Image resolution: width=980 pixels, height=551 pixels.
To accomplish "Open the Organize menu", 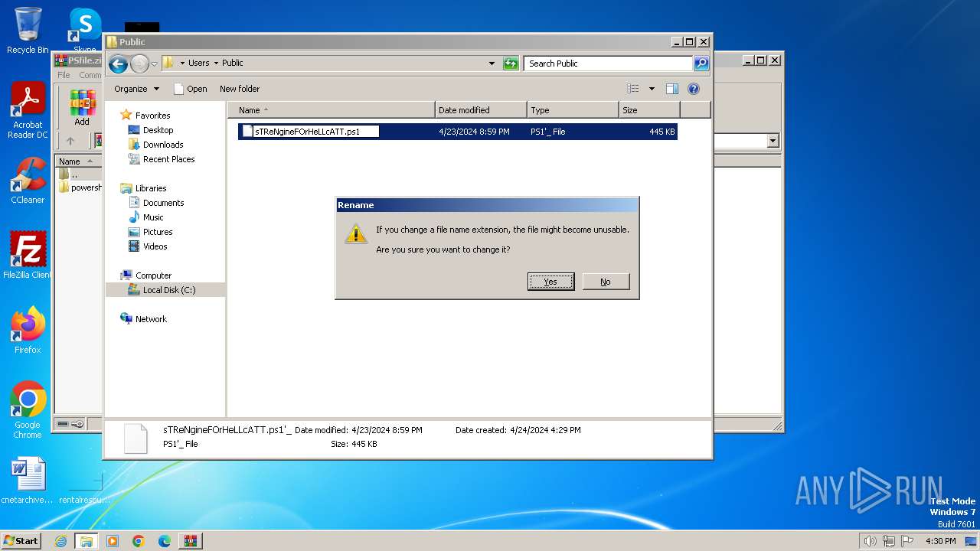I will pyautogui.click(x=136, y=89).
